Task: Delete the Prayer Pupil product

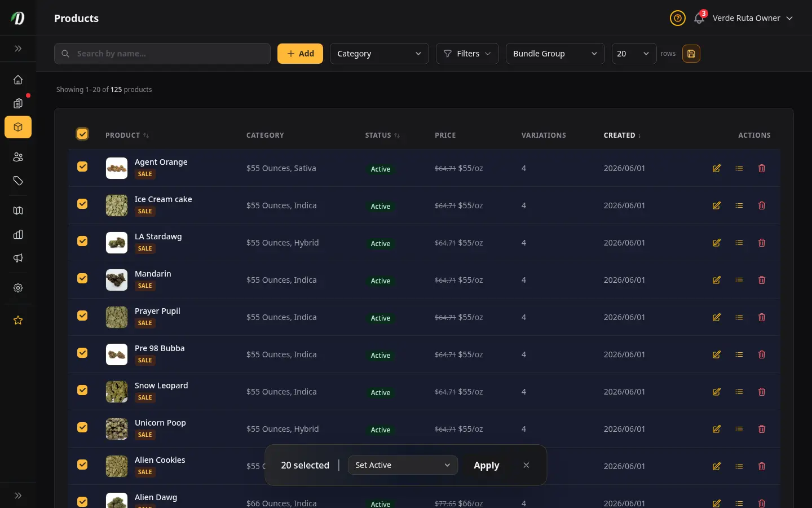Action: 762,317
